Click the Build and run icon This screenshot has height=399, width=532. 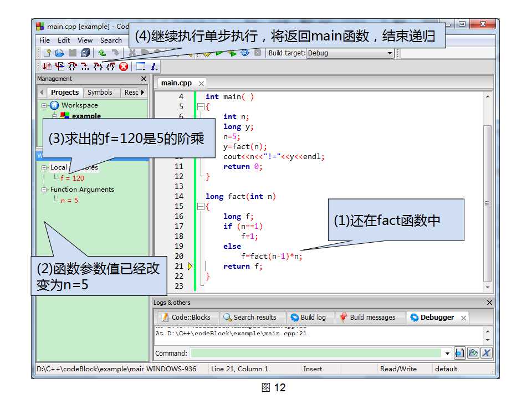point(232,53)
